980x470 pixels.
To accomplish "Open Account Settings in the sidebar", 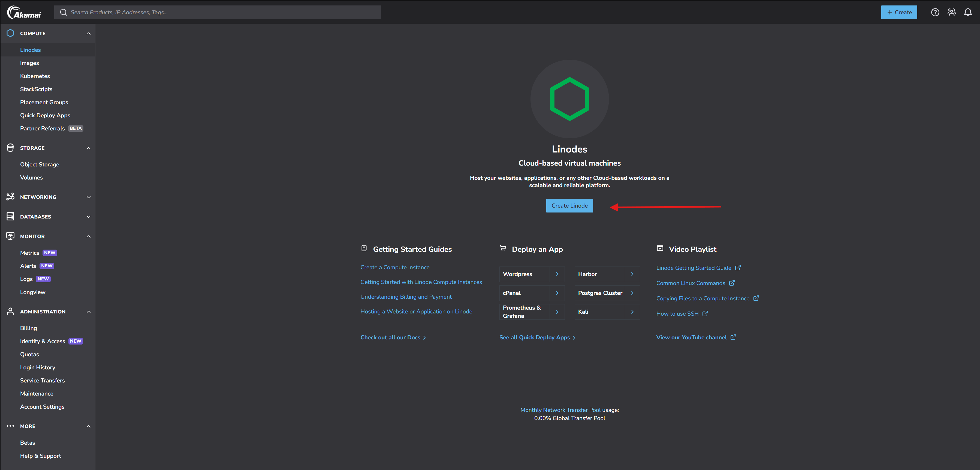I will (x=42, y=406).
